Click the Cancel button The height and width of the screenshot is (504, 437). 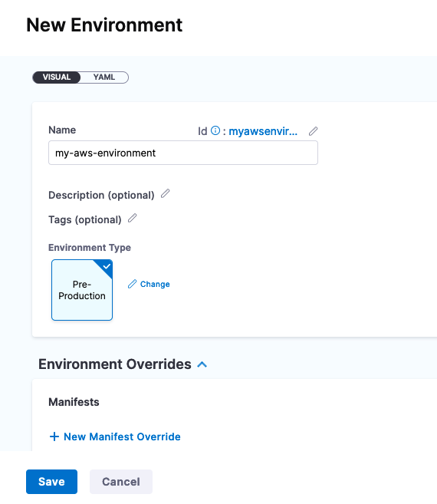(x=121, y=482)
